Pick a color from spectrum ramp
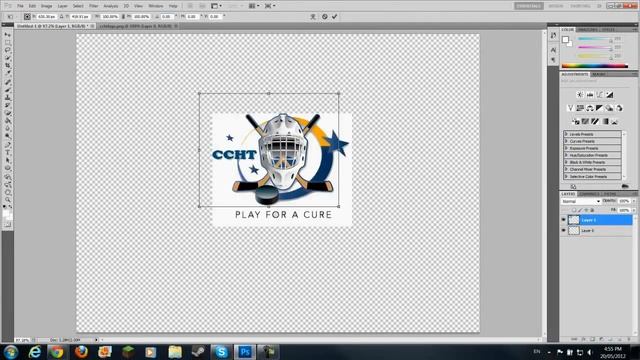 [595, 66]
